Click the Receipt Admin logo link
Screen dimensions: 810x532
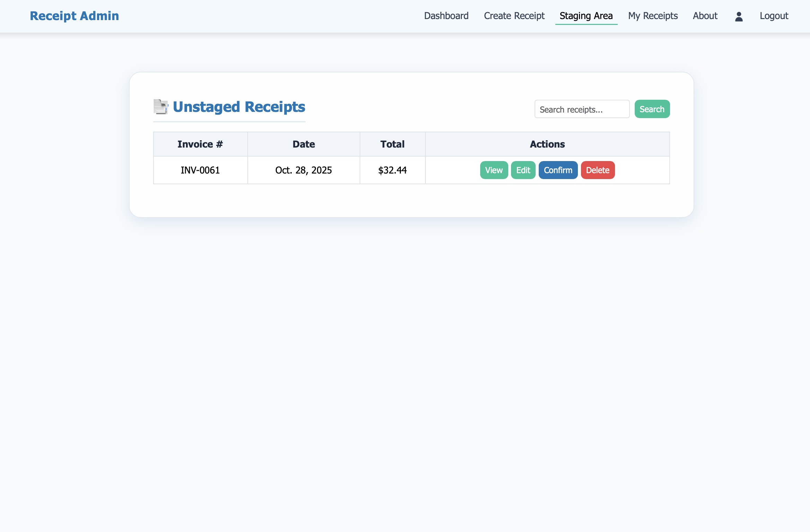coord(74,16)
